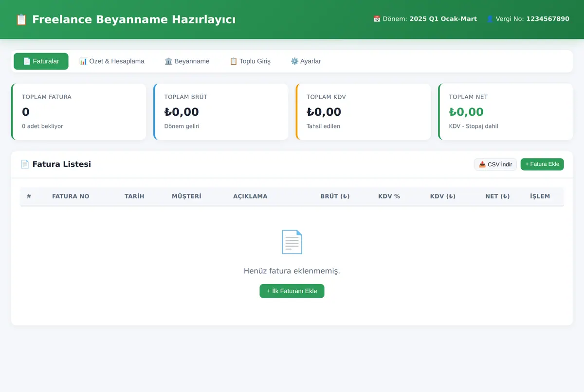Click the 'Tahsil edilen' caption
Image resolution: width=584 pixels, height=392 pixels.
323,126
